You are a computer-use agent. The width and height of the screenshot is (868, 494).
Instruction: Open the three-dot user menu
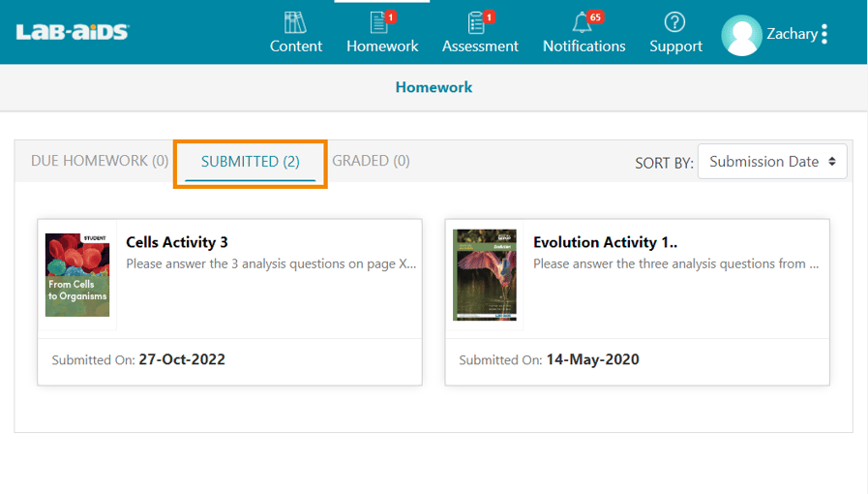click(824, 35)
